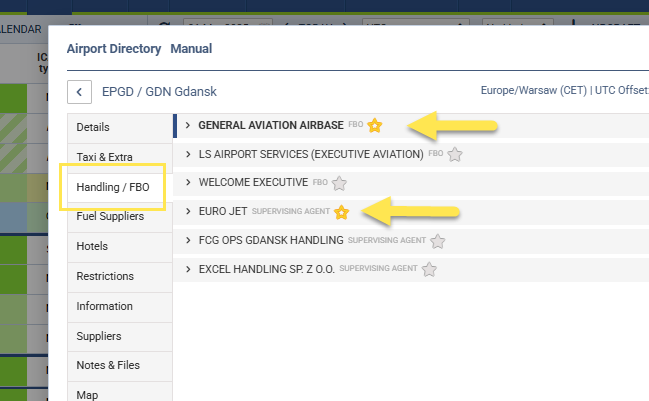Screen dimensions: 649x401
Task: Toggle favorite star for General Aviation Airbase
Action: [375, 125]
